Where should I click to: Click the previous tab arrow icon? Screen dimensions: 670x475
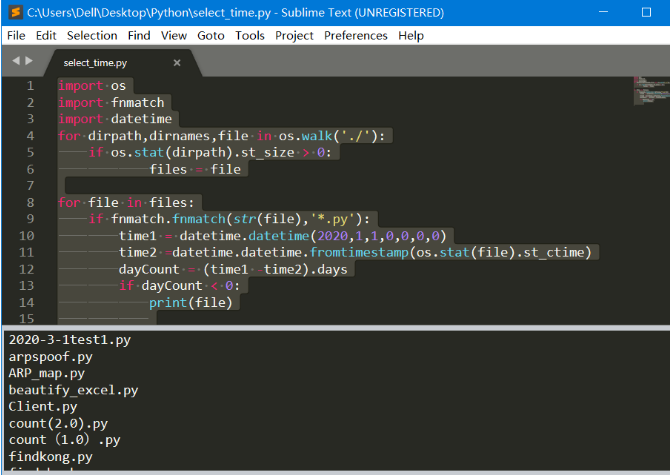(x=16, y=61)
